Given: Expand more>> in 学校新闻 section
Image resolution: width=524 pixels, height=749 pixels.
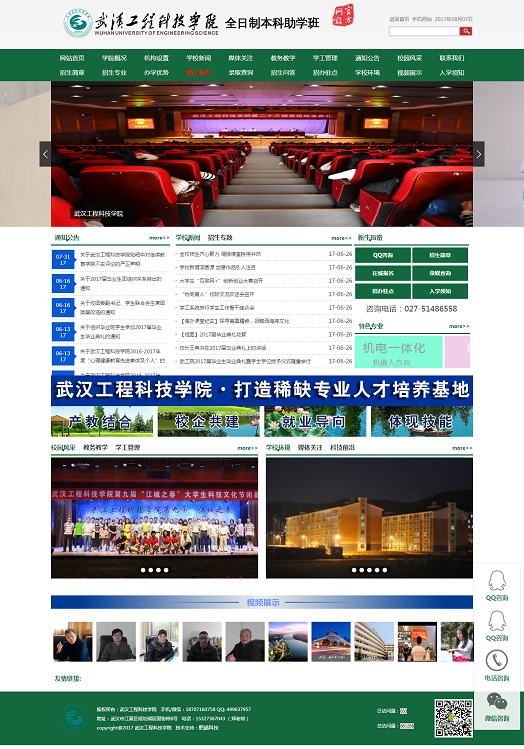Looking at the screenshot, I should coord(342,238).
